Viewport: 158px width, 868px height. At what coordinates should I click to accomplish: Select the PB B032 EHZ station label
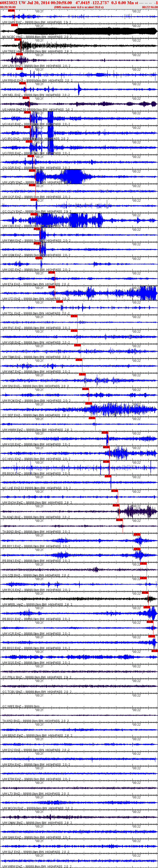coord(36,648)
